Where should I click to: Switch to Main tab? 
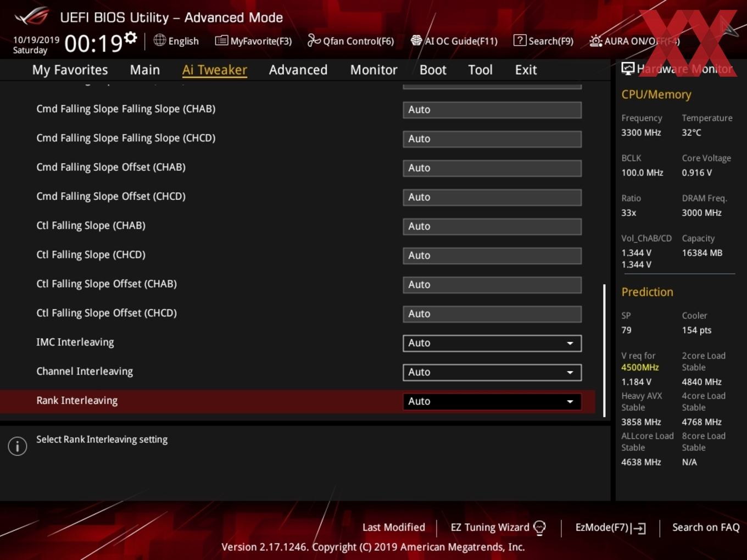[x=145, y=70]
